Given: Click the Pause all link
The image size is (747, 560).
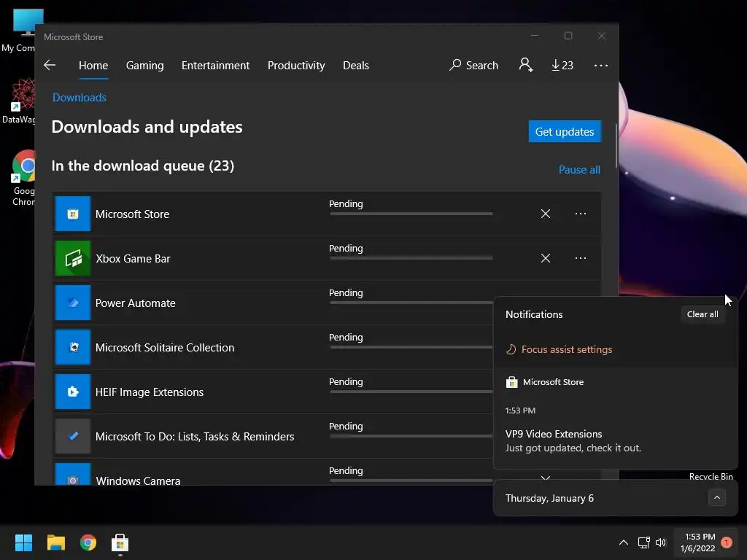Looking at the screenshot, I should click(x=579, y=169).
